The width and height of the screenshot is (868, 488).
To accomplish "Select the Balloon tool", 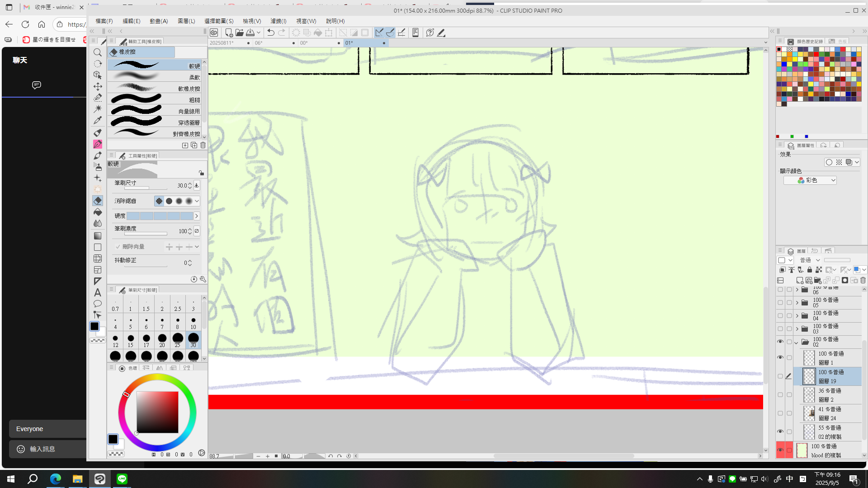I will coord(98,304).
